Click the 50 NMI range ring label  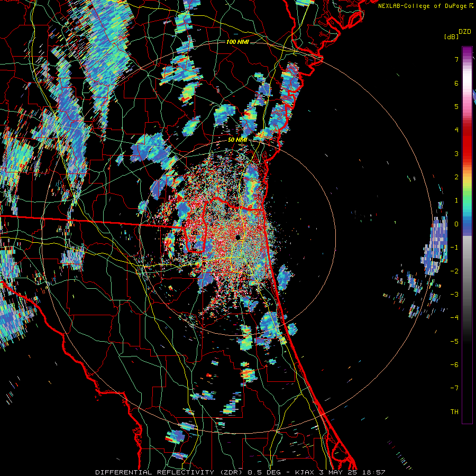tap(237, 140)
